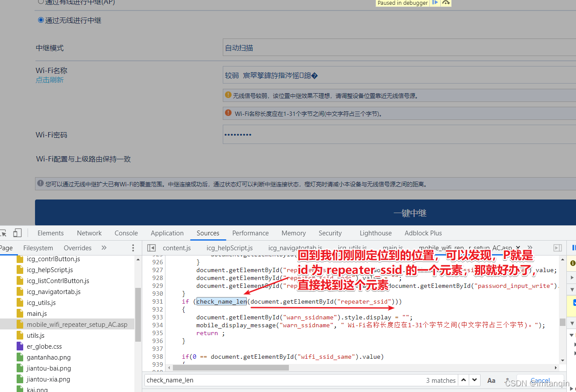Set breakpoint on line number 931
Screen dimensions: 576x392
(x=158, y=301)
